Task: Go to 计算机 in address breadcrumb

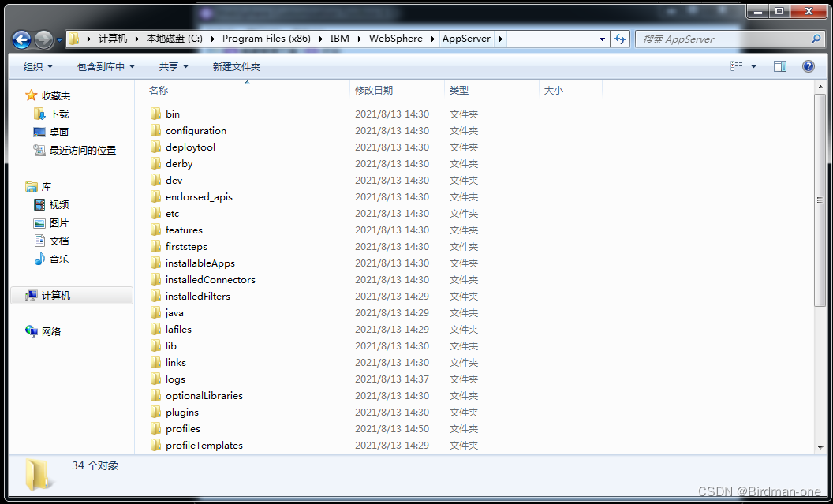Action: pos(113,39)
